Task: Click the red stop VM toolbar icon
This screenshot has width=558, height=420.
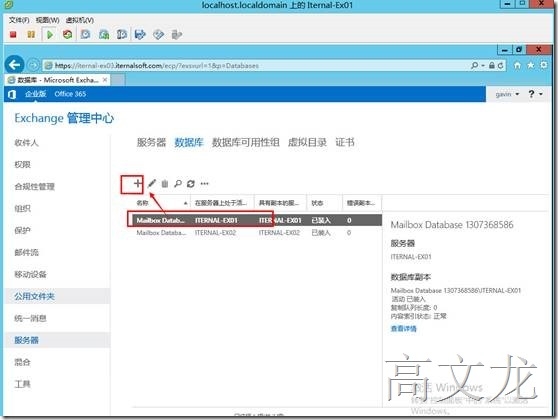Action: 13,35
